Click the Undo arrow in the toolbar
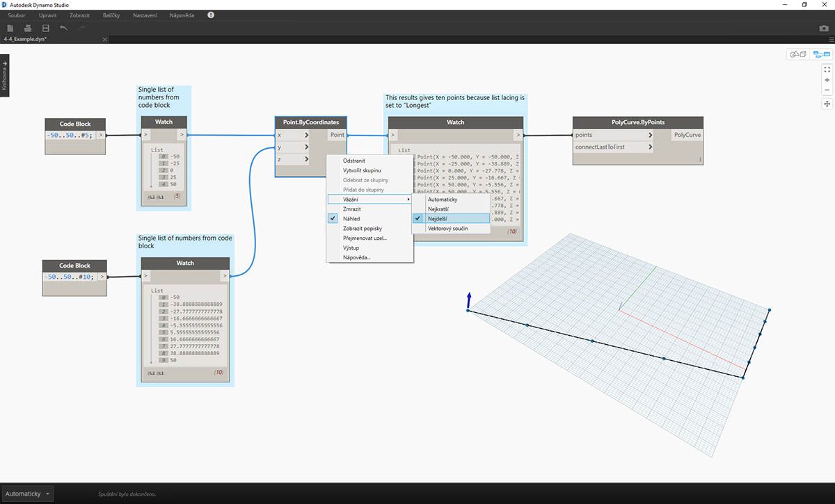The width and height of the screenshot is (835, 504). click(x=64, y=28)
